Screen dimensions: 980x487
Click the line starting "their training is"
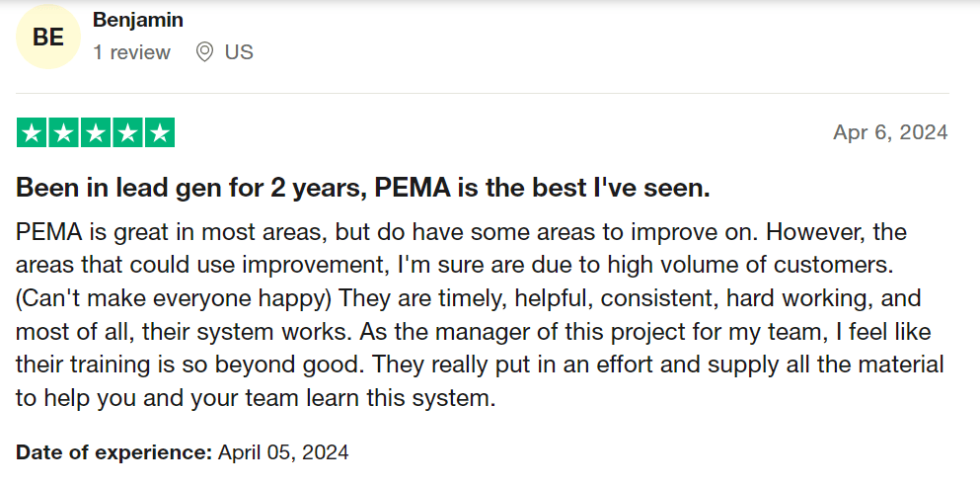[x=480, y=365]
